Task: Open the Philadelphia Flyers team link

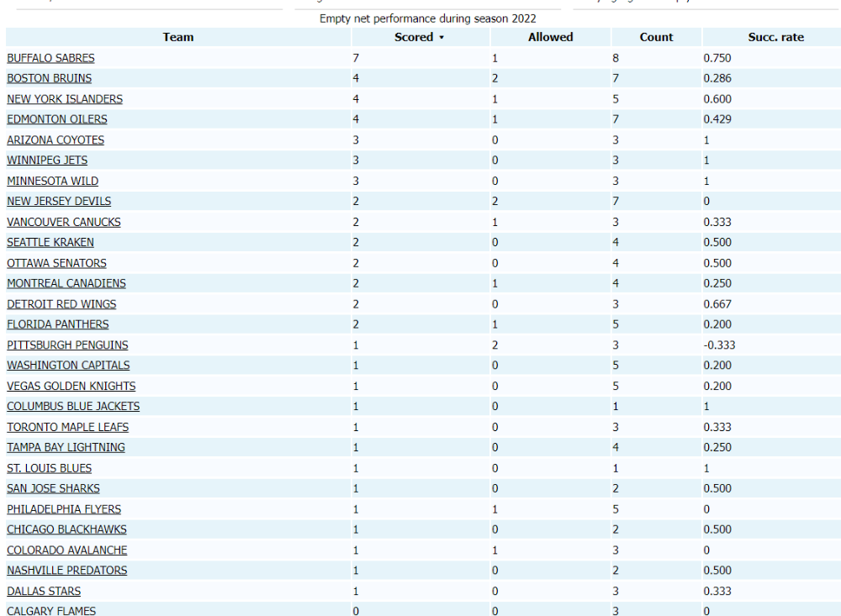Action: pyautogui.click(x=64, y=509)
